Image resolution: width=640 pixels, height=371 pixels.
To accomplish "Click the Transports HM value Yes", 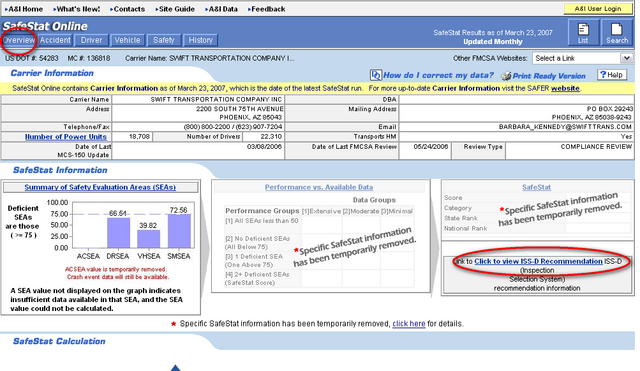I will click(x=627, y=137).
